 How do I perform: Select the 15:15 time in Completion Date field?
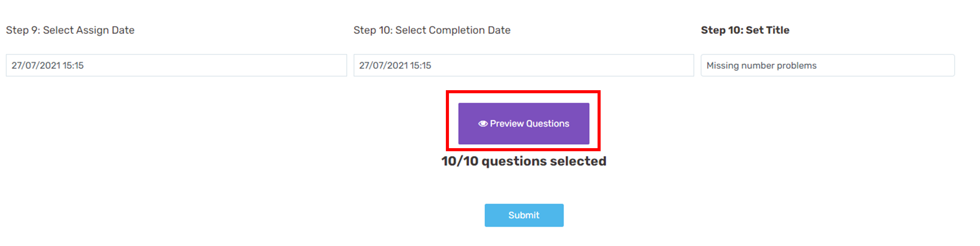pyautogui.click(x=420, y=66)
